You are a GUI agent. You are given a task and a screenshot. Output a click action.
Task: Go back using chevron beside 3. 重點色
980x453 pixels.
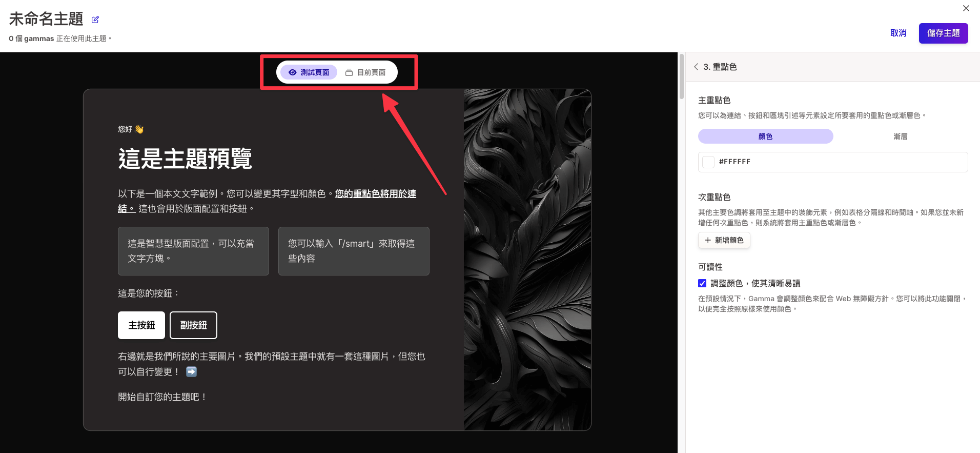tap(696, 67)
